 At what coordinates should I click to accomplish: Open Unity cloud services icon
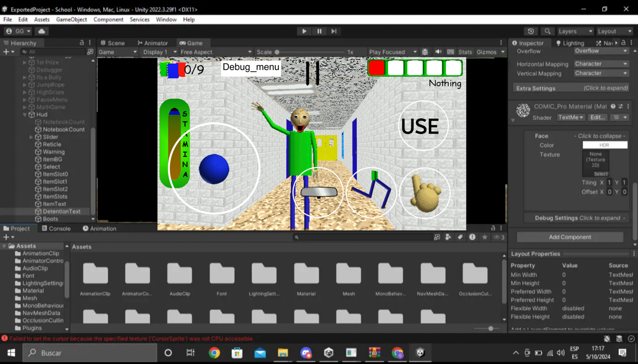tap(41, 31)
